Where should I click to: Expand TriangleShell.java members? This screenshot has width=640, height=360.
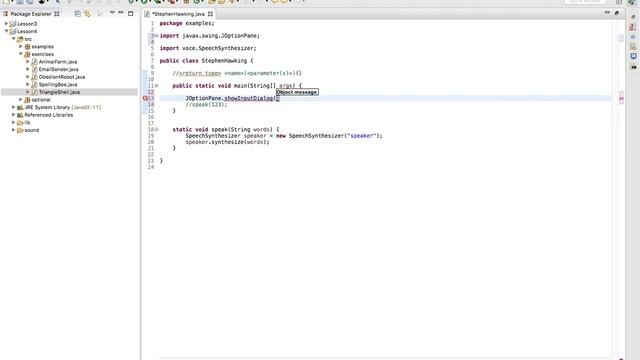tap(28, 92)
